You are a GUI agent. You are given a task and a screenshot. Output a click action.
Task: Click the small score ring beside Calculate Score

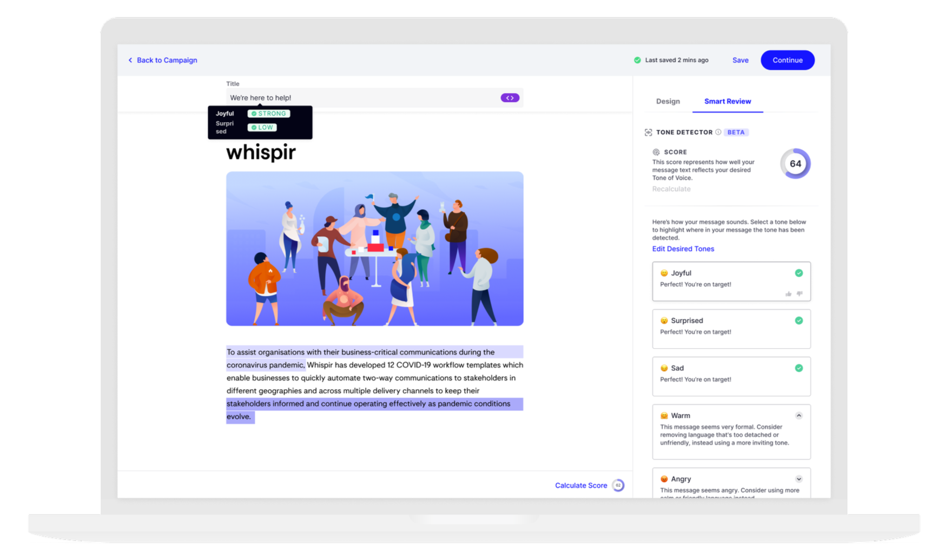[x=618, y=485]
